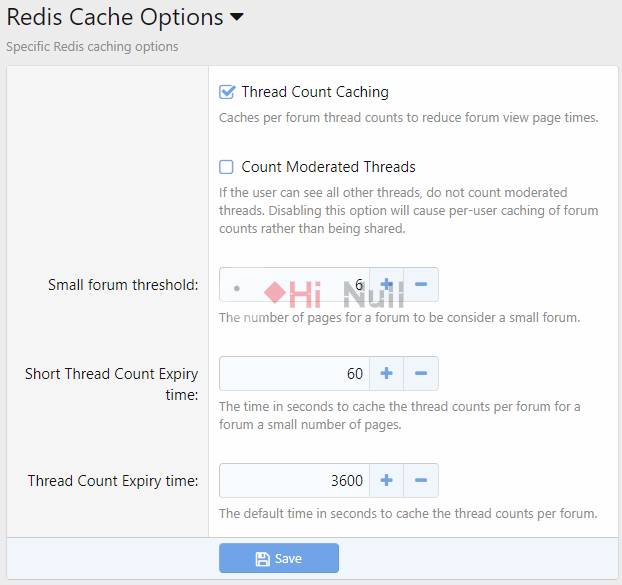Select the Thread Count Expiry time field

point(294,480)
